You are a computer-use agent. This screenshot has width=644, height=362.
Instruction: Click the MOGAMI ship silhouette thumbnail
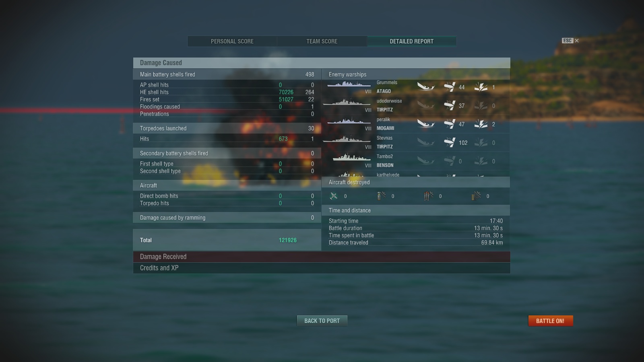tap(349, 121)
